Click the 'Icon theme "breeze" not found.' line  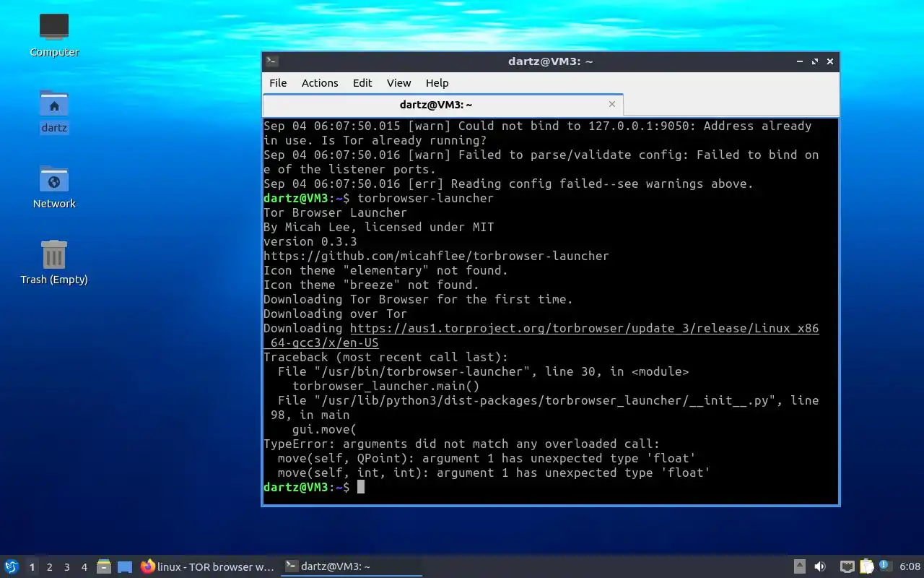coord(371,285)
